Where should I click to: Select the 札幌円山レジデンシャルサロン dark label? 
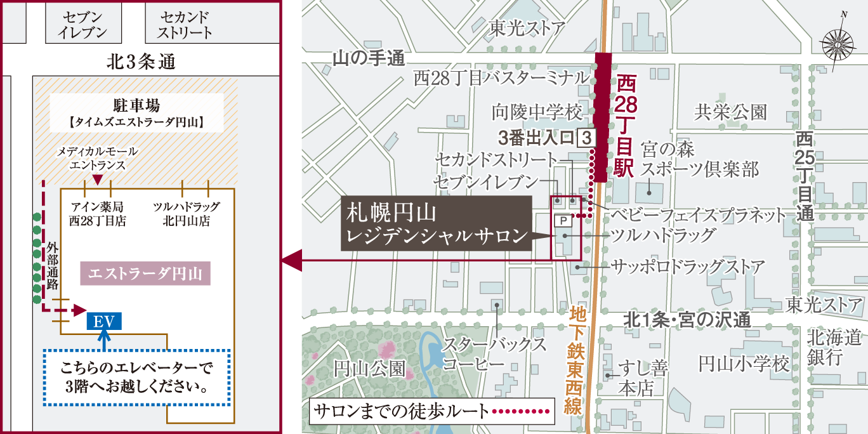coord(435,223)
